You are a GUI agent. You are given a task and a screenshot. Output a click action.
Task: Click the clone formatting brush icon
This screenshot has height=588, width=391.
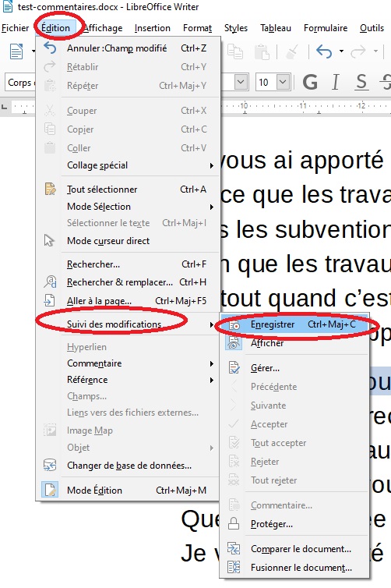coord(292,51)
